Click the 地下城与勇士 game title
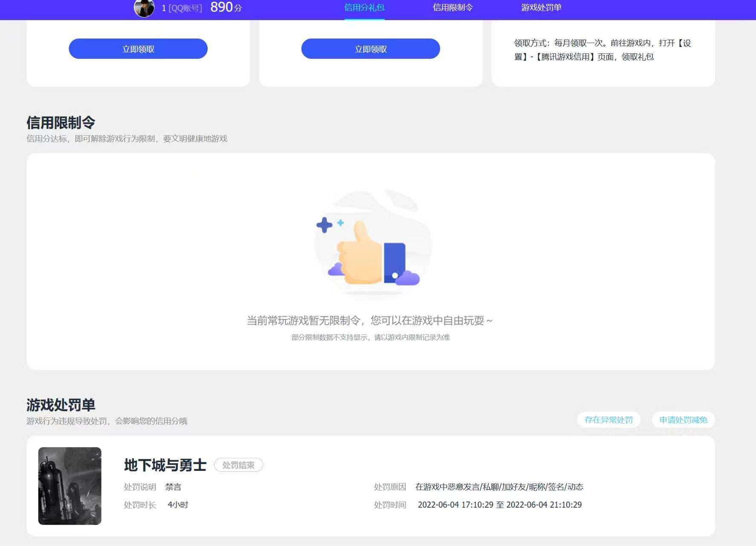 (165, 465)
